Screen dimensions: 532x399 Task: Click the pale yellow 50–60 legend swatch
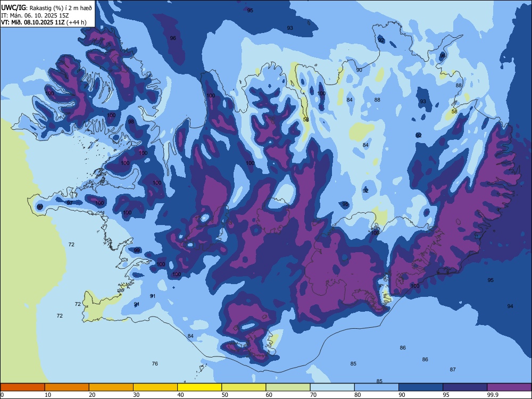click(244, 387)
